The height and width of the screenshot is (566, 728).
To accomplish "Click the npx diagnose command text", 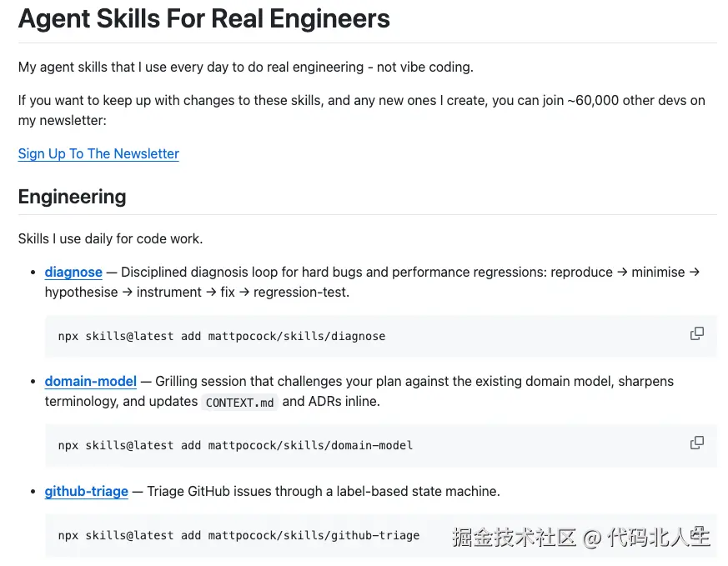I will [221, 336].
